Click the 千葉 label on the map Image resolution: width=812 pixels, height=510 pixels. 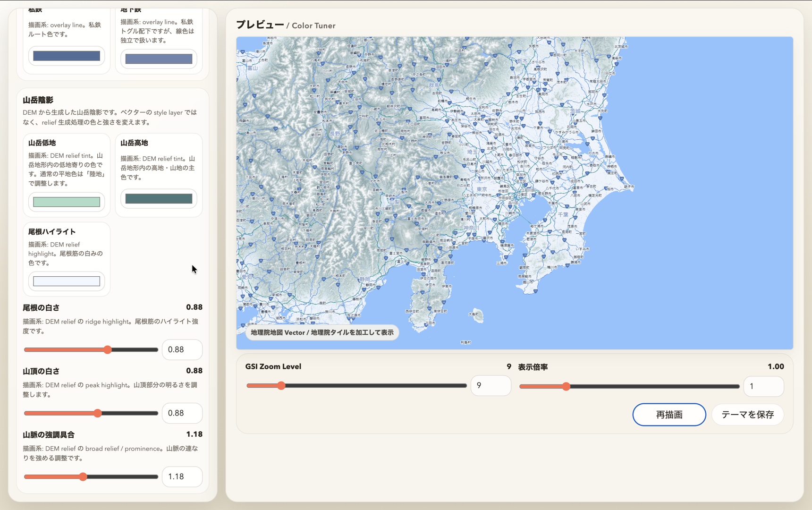pos(563,214)
